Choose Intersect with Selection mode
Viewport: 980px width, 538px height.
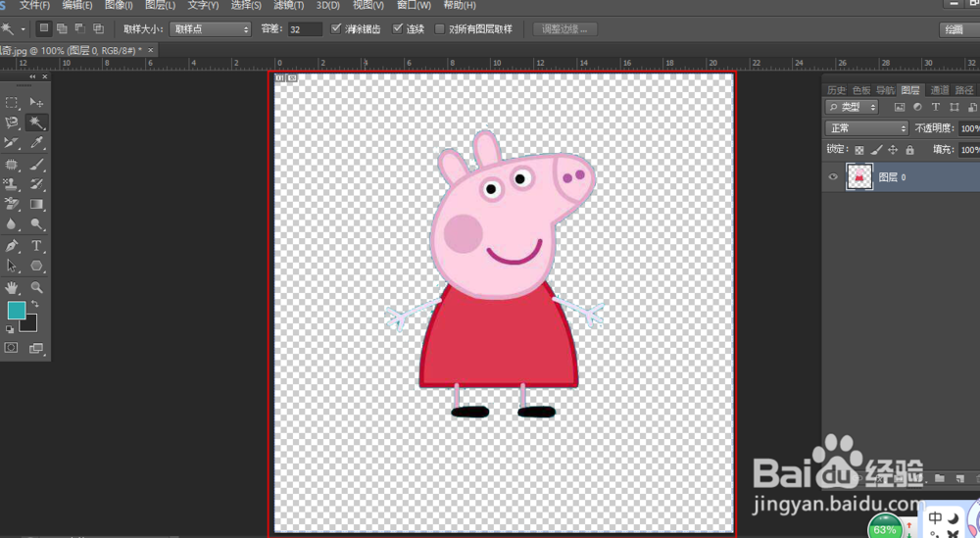coord(98,28)
